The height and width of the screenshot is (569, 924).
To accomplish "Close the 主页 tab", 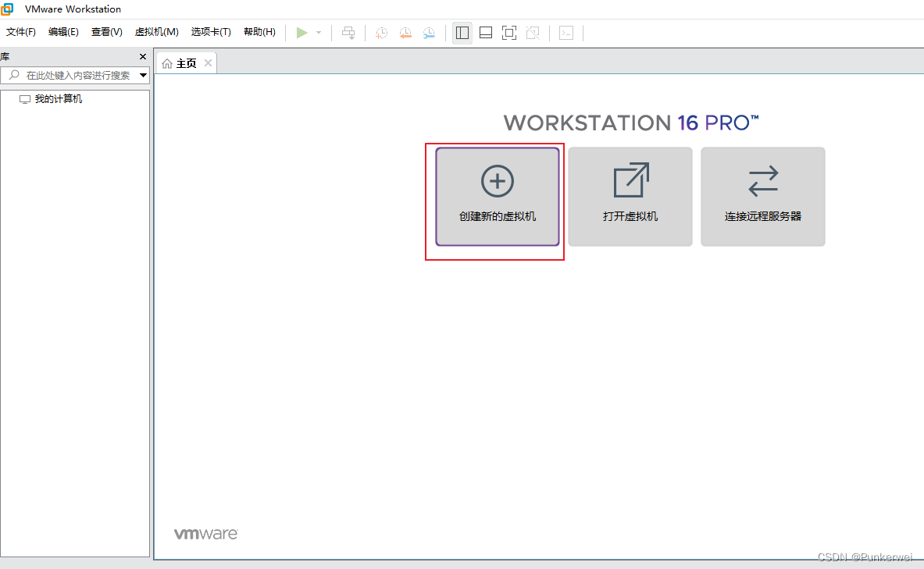I will [x=208, y=63].
